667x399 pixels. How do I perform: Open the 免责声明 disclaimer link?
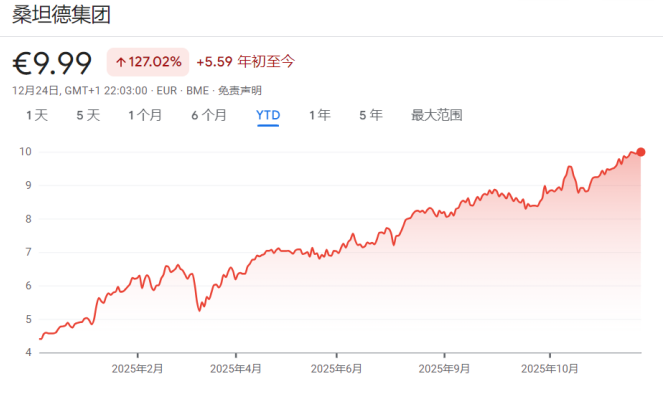[240, 91]
